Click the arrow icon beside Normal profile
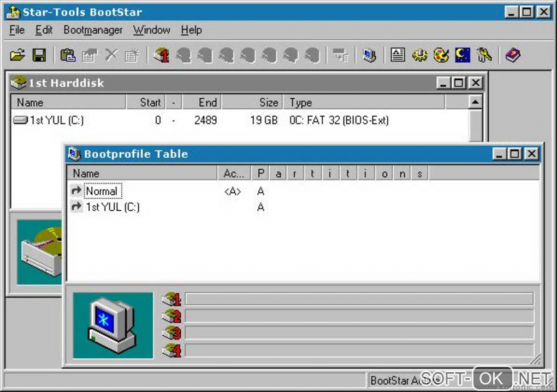Screen dimensions: 557x392 76,191
